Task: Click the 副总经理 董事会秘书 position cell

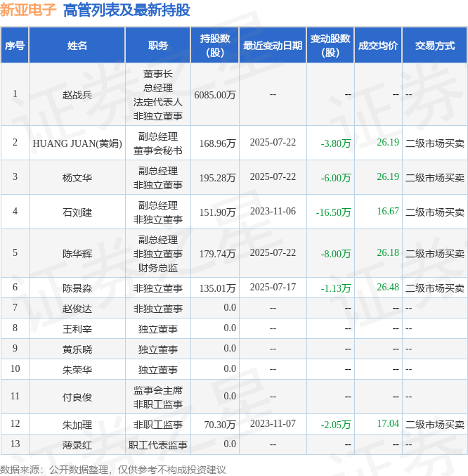Action: coord(158,143)
